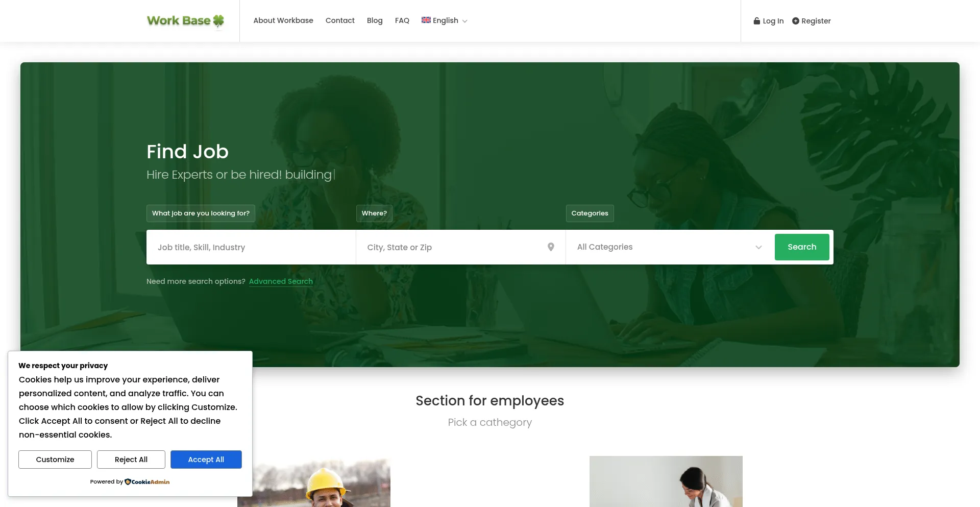This screenshot has width=980, height=507.
Task: Click the UK flag language icon
Action: (426, 20)
